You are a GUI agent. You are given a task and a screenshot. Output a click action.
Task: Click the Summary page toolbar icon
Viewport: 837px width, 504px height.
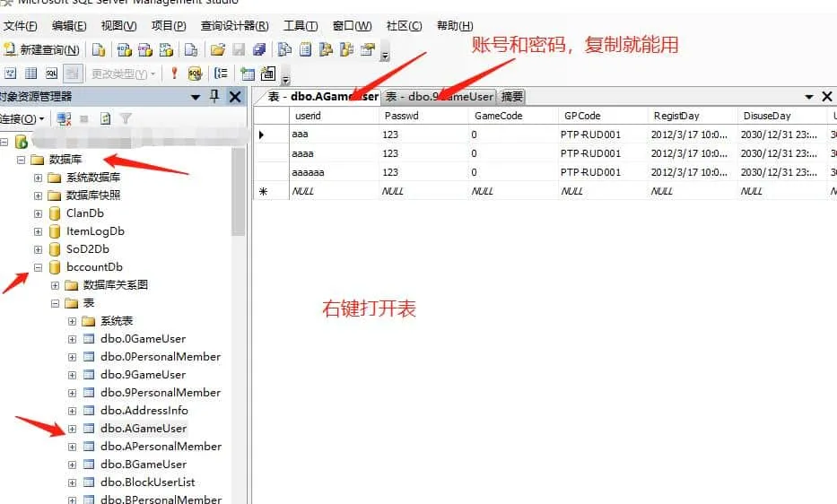pos(305,49)
